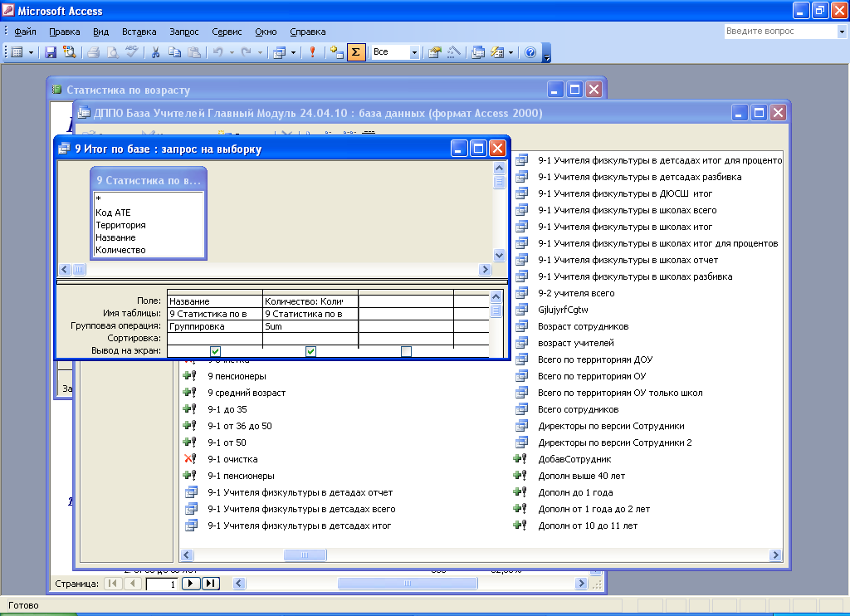Open the Файл menu

(25, 32)
